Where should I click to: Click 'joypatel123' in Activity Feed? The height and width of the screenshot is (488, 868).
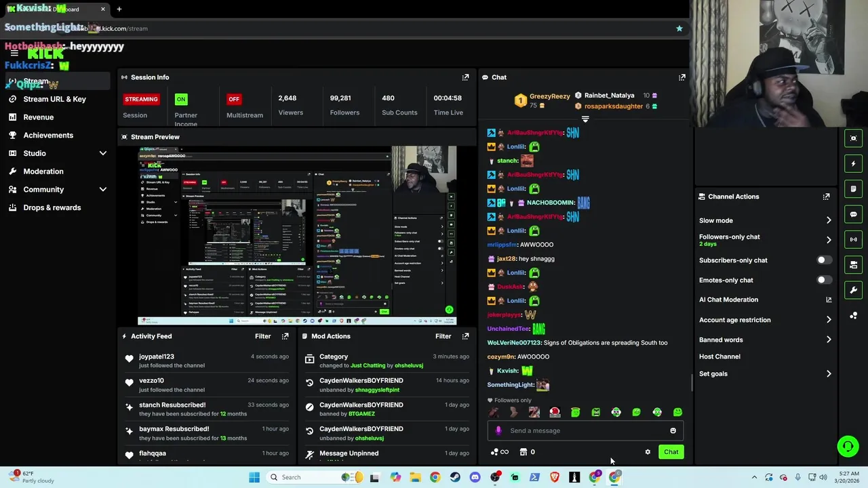[157, 357]
